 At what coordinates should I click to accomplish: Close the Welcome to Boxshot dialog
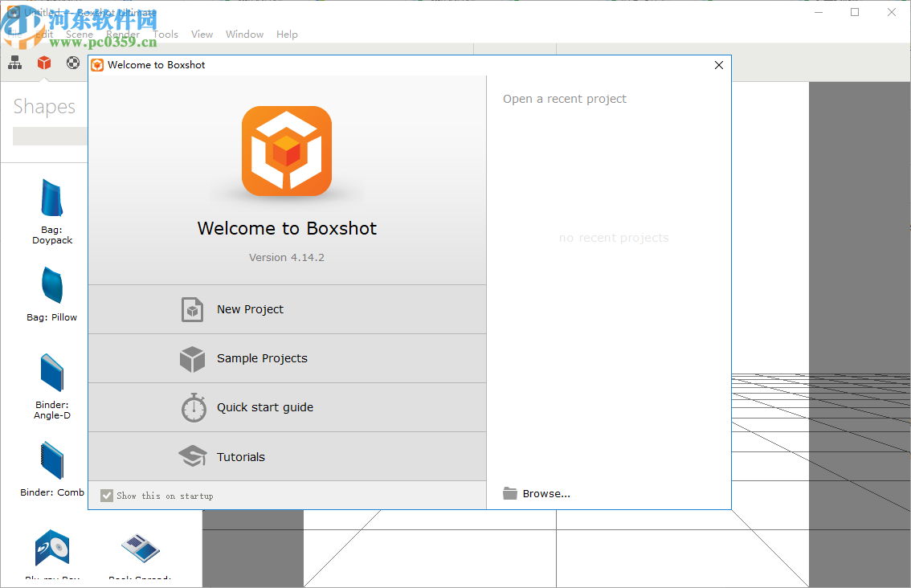[x=719, y=65]
